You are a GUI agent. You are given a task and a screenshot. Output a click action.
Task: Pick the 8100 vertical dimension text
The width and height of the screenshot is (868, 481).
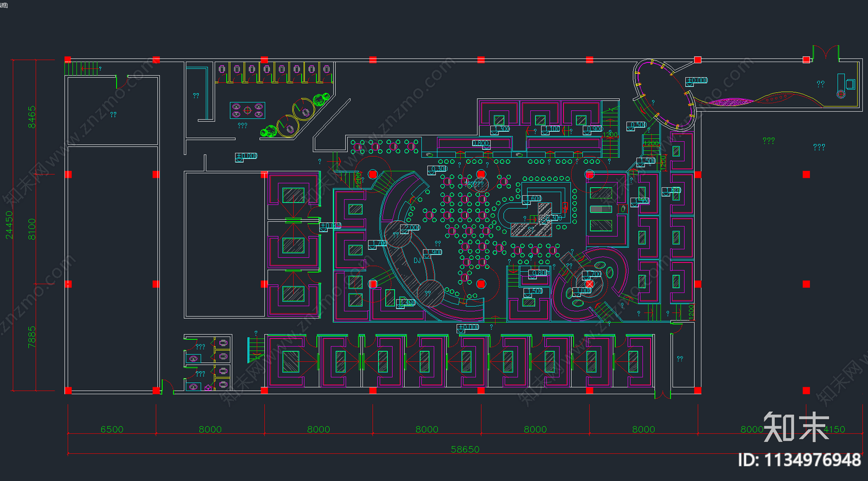pyautogui.click(x=31, y=229)
